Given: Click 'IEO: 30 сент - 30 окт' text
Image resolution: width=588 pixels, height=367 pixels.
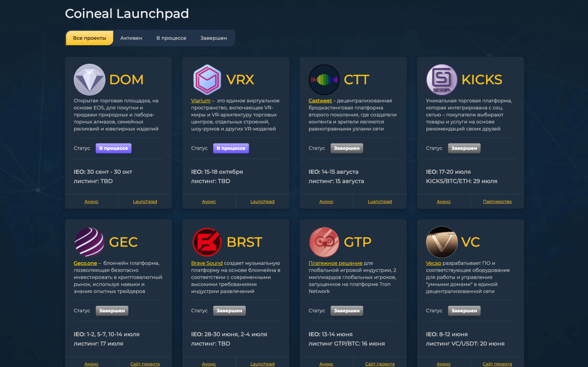Looking at the screenshot, I should pyautogui.click(x=103, y=172).
